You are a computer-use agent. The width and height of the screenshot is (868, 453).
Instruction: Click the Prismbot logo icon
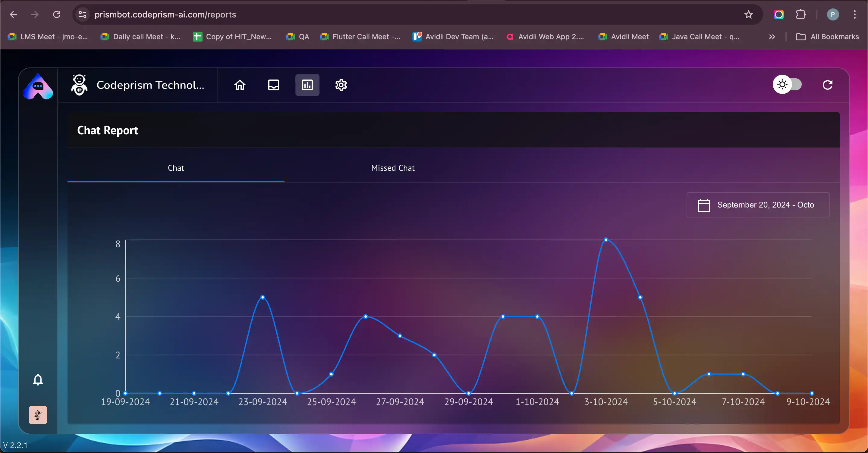[x=38, y=87]
